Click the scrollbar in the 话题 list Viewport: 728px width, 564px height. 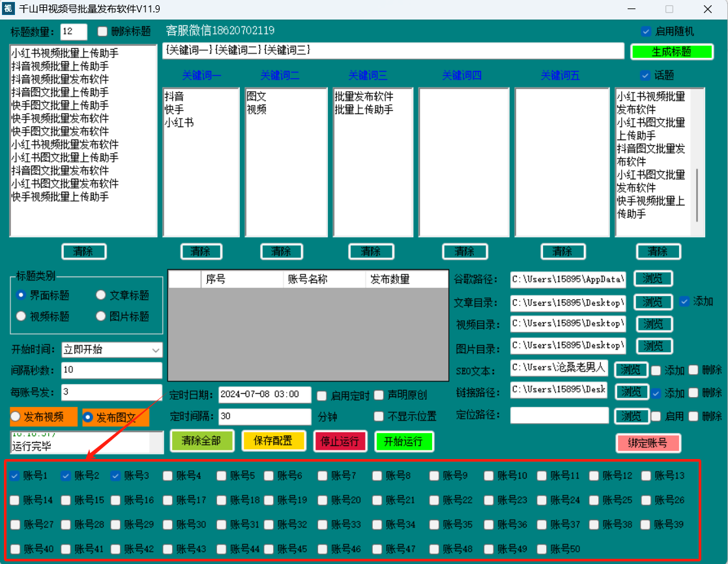pyautogui.click(x=697, y=195)
